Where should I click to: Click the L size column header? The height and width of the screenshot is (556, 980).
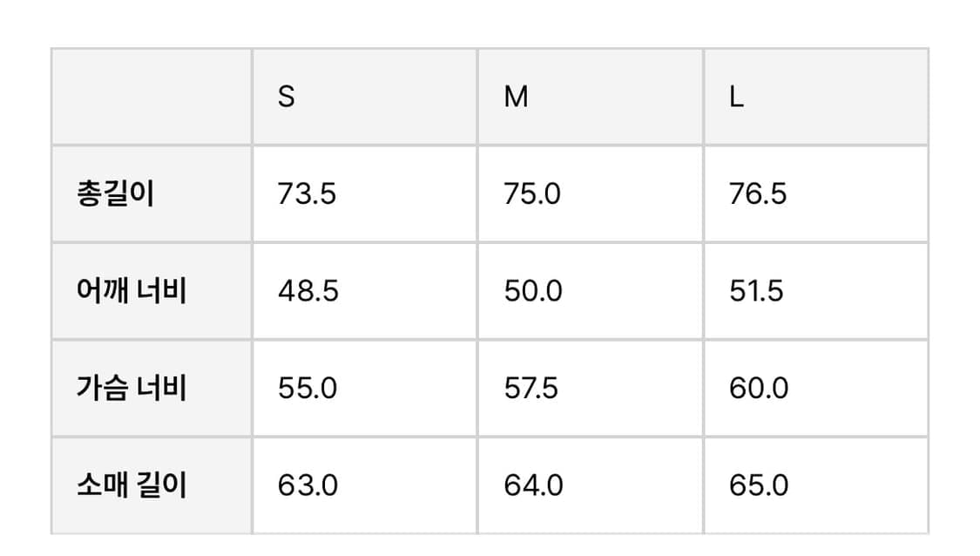pos(736,97)
